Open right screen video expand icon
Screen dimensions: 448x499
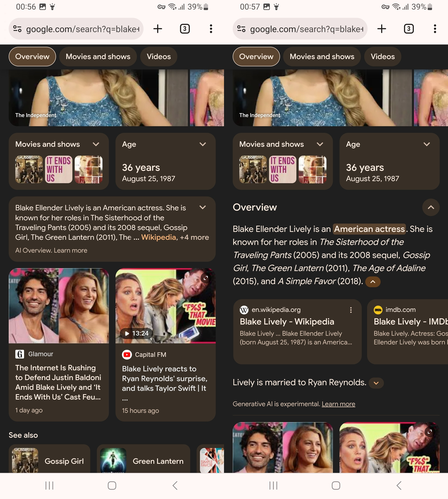430,432
